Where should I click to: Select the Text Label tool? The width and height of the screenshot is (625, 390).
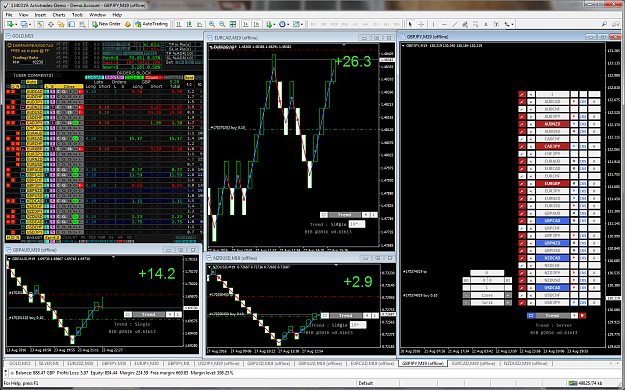tap(496, 24)
